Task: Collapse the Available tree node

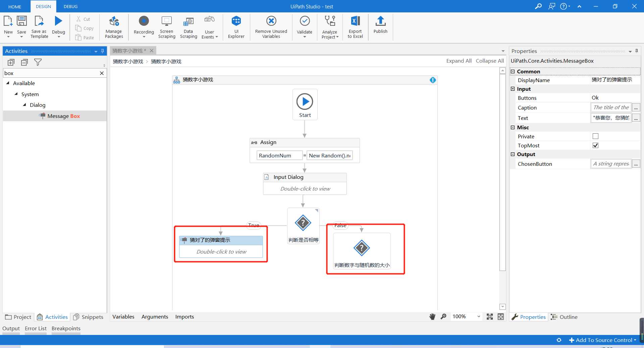Action: point(8,83)
